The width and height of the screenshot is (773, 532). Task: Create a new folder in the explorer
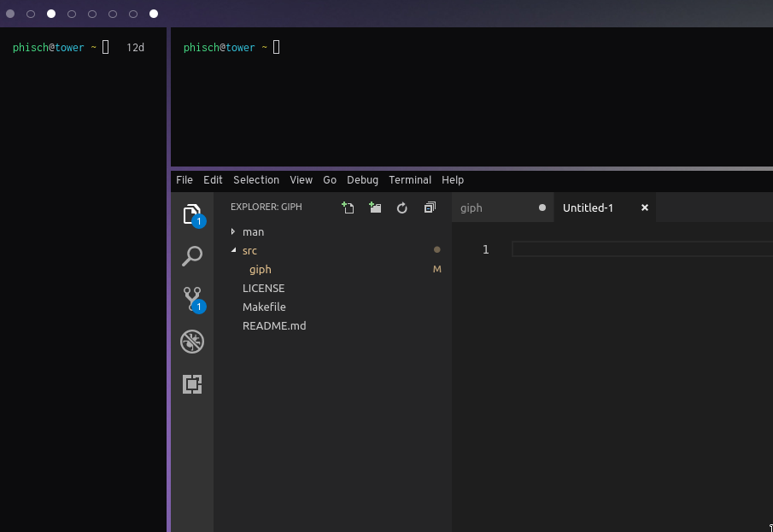click(x=375, y=208)
